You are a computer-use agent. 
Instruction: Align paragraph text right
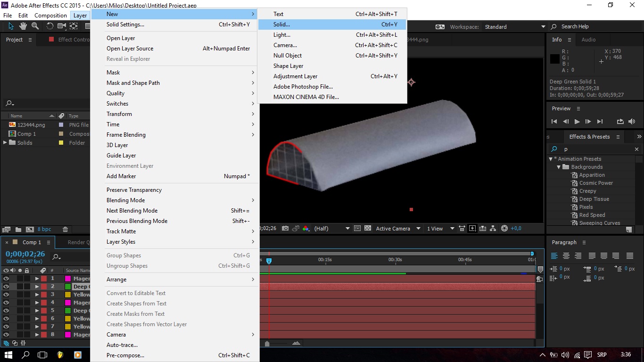[578, 256]
